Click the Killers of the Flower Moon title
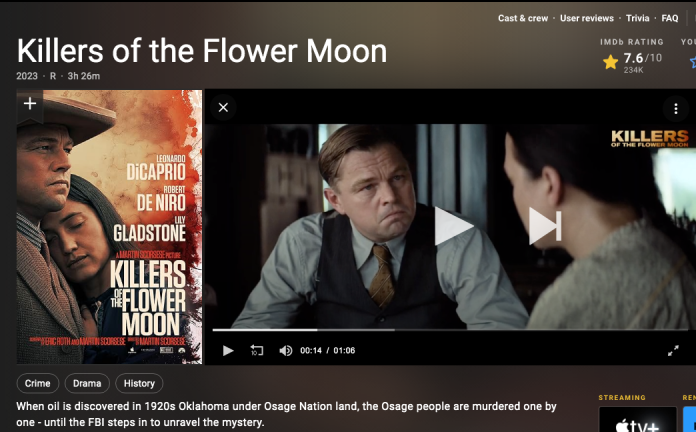The image size is (696, 432). (202, 51)
